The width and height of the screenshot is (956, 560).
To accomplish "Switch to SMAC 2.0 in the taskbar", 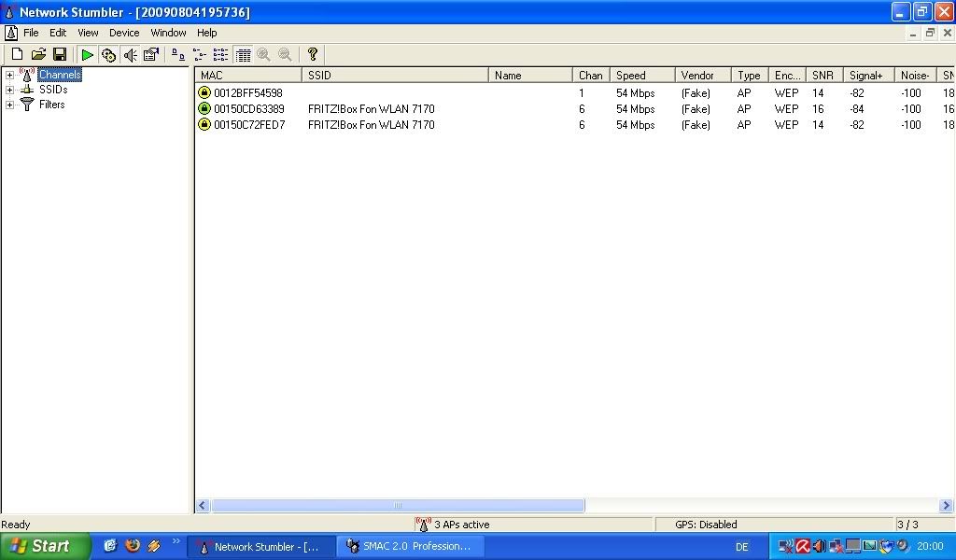I will (409, 547).
